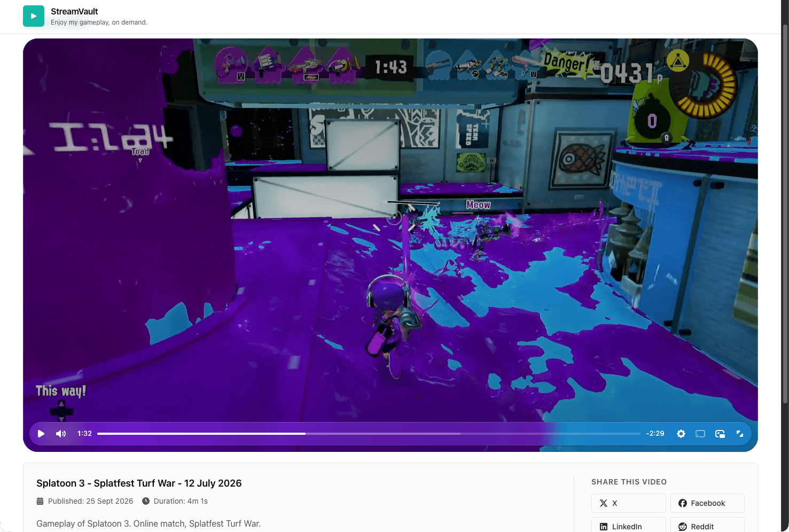Click the clock icon beside Duration
This screenshot has width=789, height=532.
coord(146,501)
